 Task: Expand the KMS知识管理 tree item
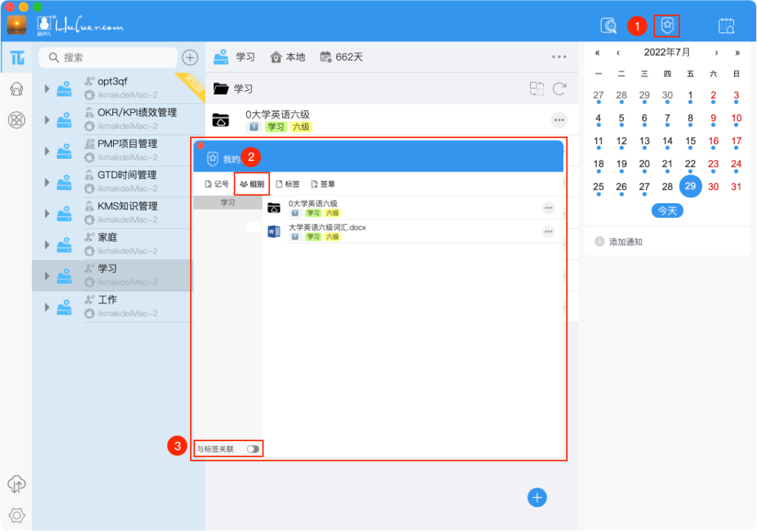tap(47, 214)
